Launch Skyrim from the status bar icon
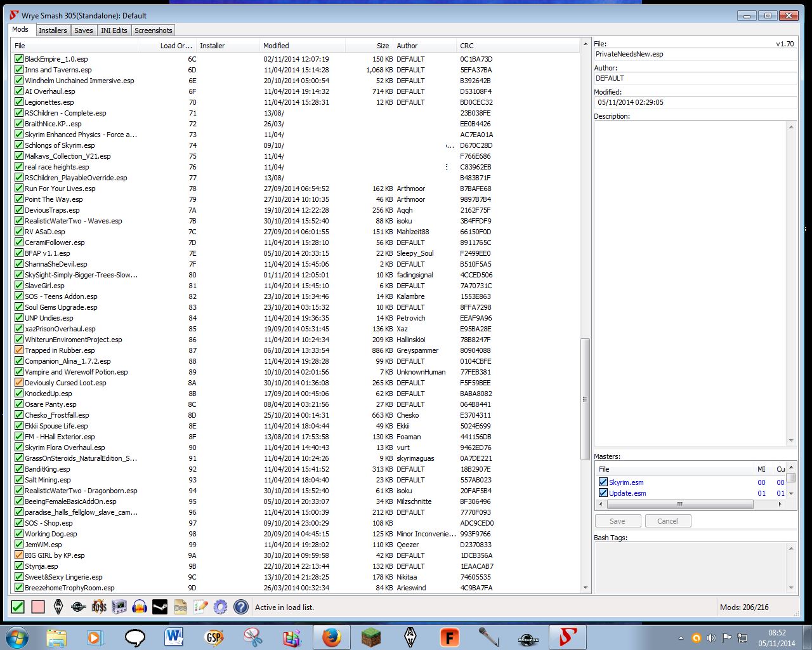812x650 pixels. tap(58, 607)
